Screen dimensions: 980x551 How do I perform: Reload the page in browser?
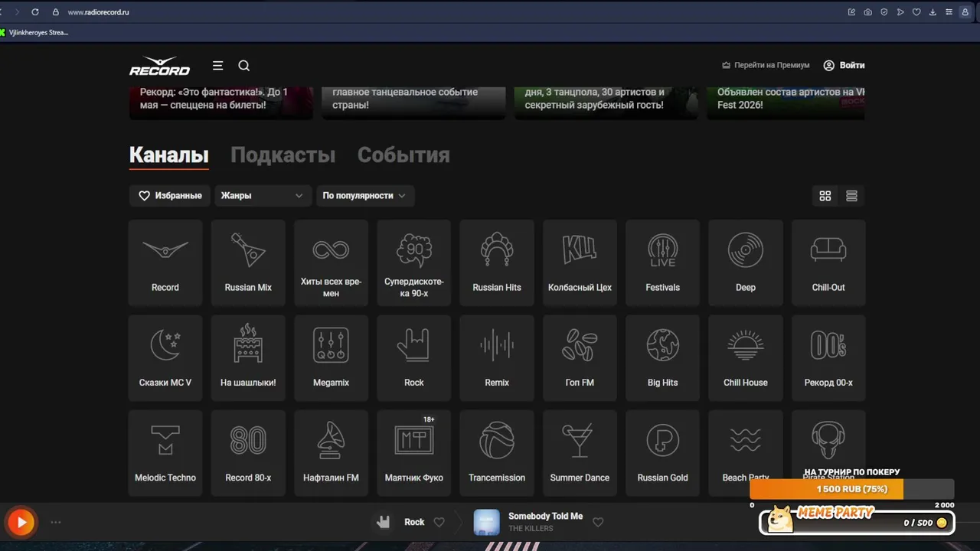(35, 12)
